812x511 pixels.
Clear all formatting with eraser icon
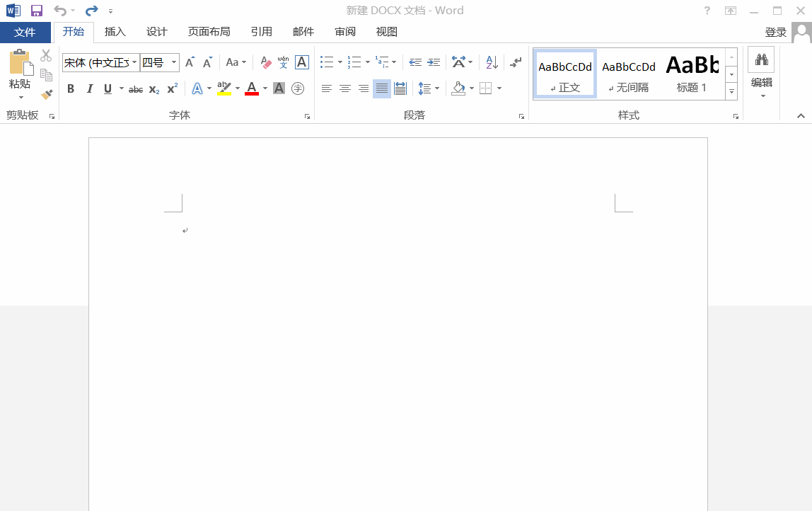(266, 62)
